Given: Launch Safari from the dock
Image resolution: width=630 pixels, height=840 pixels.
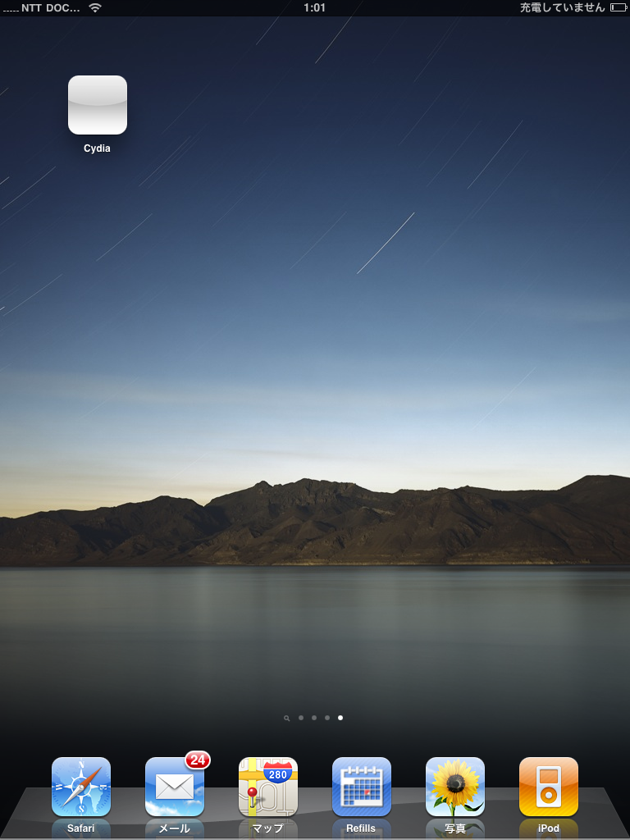Looking at the screenshot, I should [81, 787].
